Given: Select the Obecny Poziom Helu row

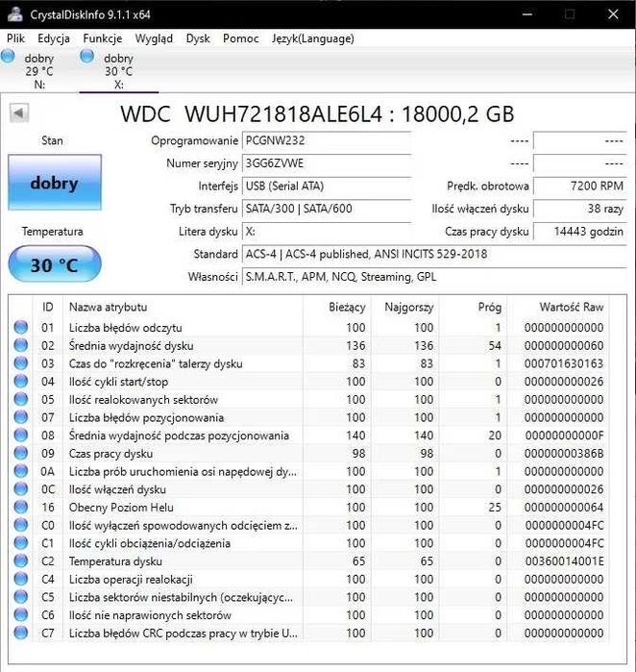Looking at the screenshot, I should tap(308, 508).
